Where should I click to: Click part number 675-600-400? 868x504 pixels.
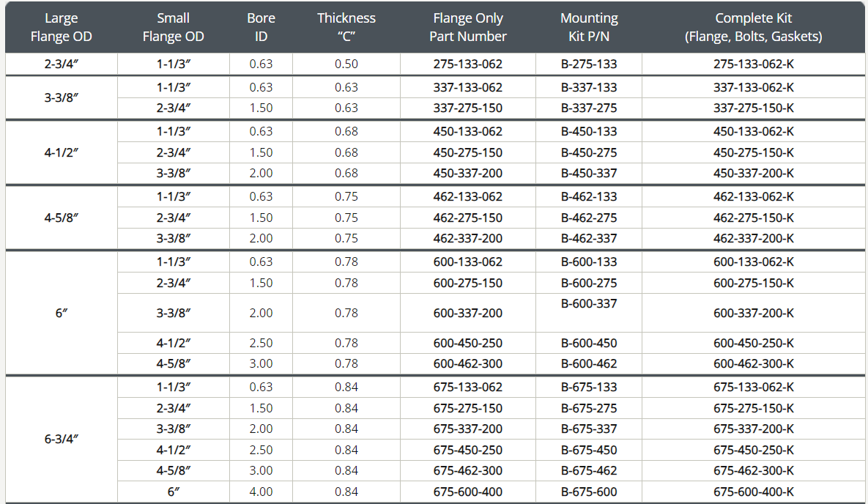click(x=468, y=492)
